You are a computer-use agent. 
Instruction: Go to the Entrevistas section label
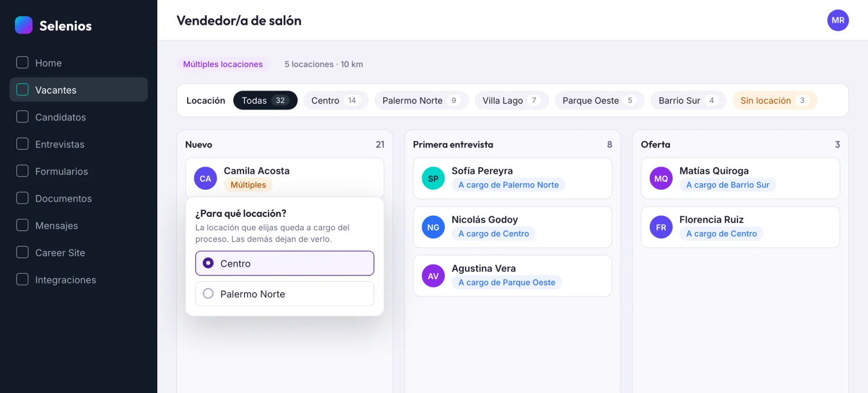pos(60,144)
